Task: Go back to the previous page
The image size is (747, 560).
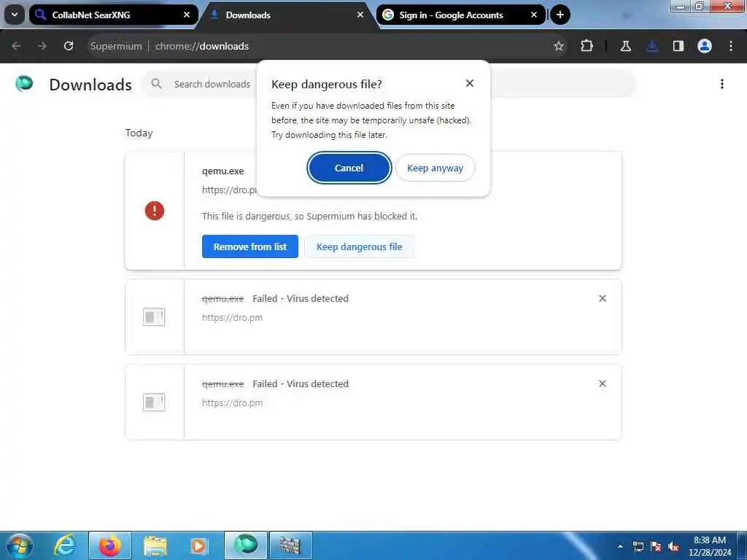Action: pos(16,46)
